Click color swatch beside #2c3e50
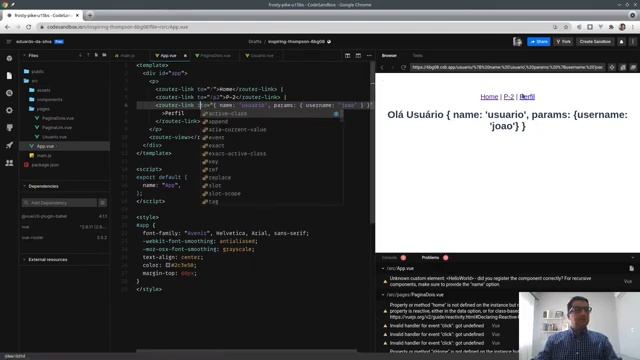Image resolution: width=640 pixels, height=360 pixels. click(x=168, y=265)
